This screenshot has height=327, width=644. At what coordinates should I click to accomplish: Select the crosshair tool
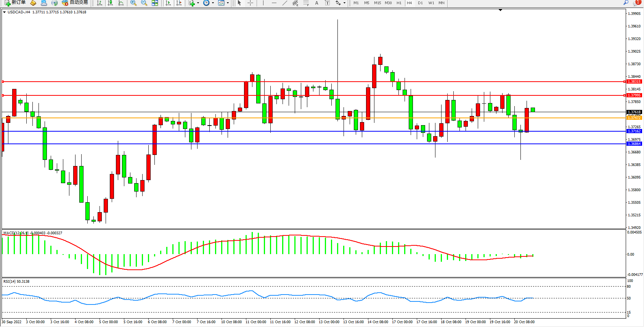[x=250, y=3]
